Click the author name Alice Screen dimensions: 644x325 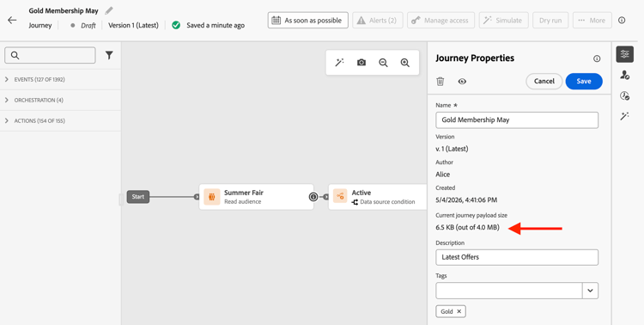tap(443, 175)
